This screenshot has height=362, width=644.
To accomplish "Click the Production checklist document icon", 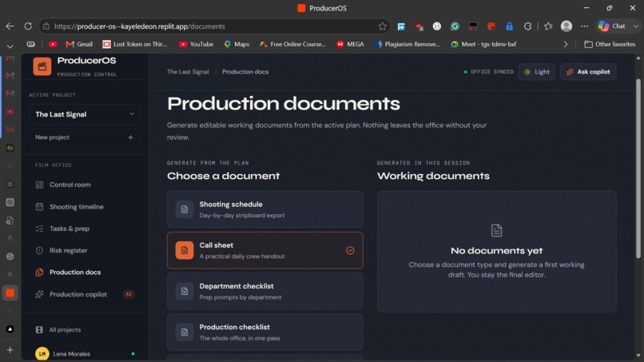I will point(185,332).
